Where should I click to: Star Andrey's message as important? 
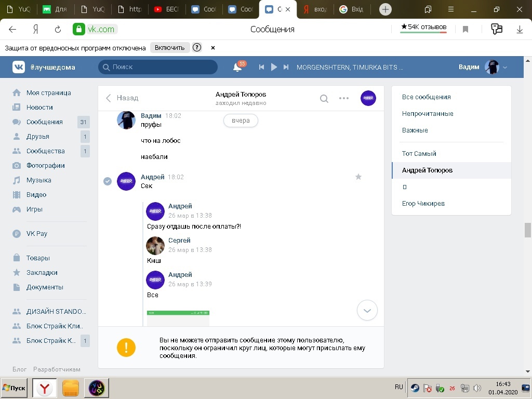pos(358,177)
